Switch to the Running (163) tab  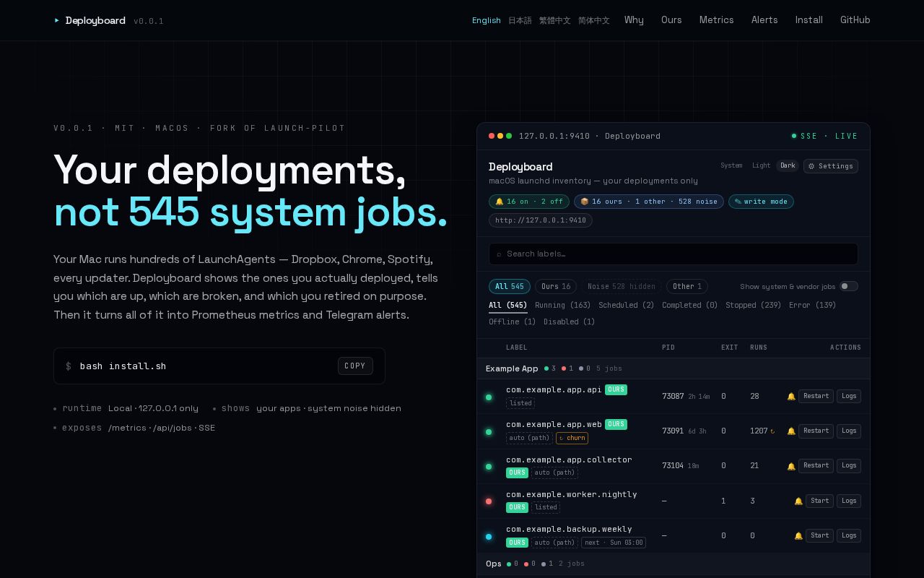pos(562,306)
